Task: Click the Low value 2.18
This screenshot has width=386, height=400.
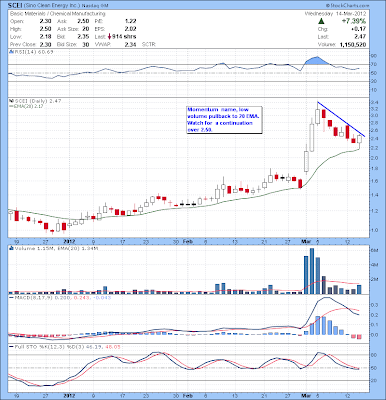Action: tap(45, 37)
